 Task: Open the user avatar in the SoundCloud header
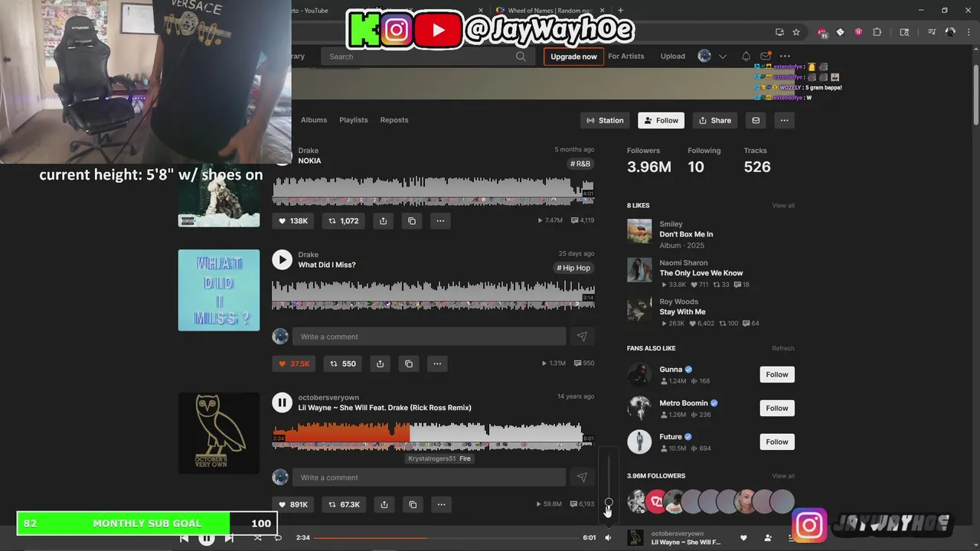(x=704, y=56)
